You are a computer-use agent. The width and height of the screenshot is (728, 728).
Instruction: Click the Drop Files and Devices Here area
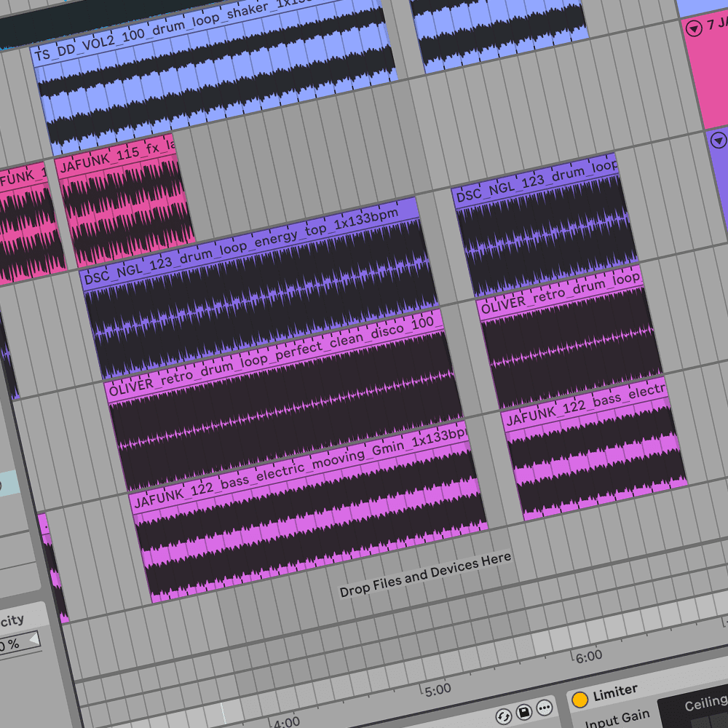pyautogui.click(x=426, y=574)
